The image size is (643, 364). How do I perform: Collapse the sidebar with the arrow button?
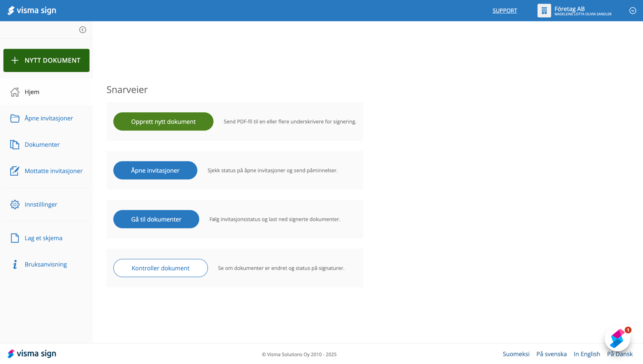83,30
